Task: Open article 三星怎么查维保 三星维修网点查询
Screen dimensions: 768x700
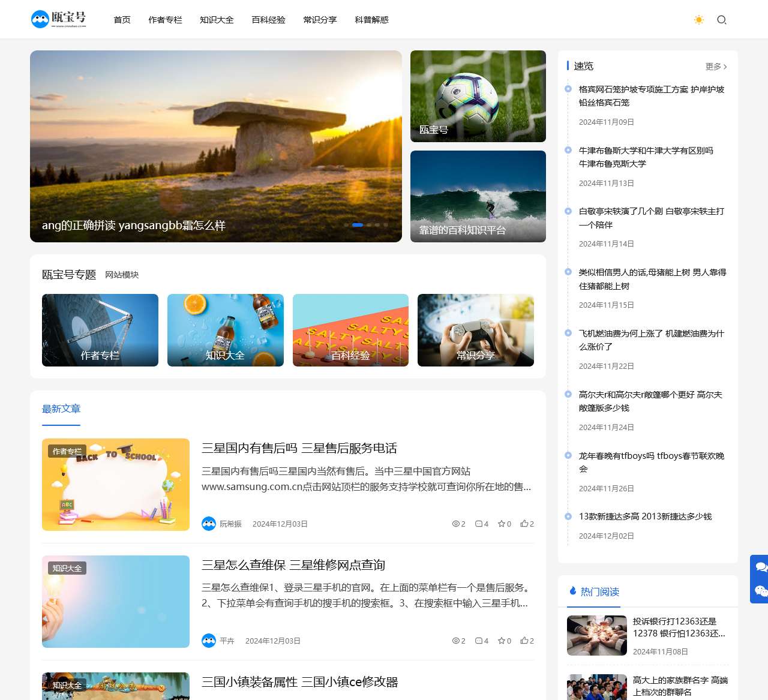Action: pos(293,565)
